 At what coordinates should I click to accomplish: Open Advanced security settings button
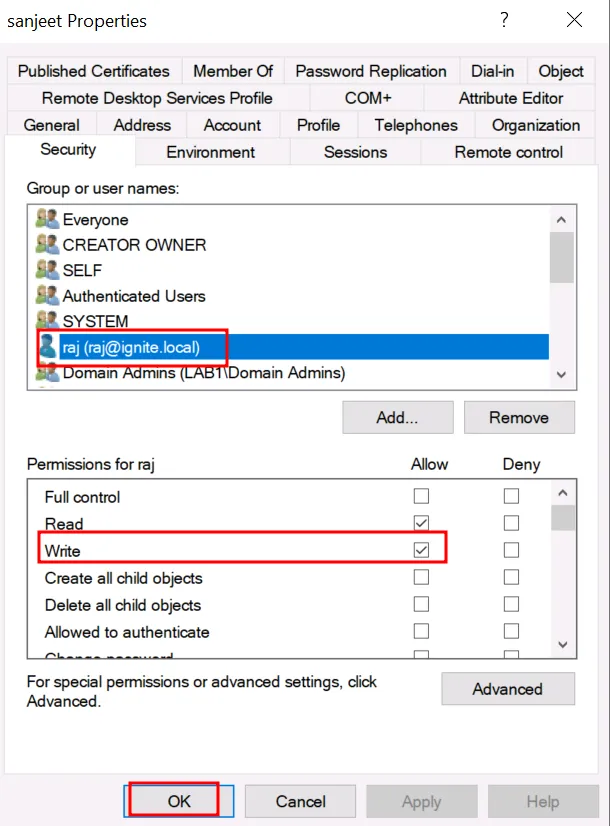[508, 689]
